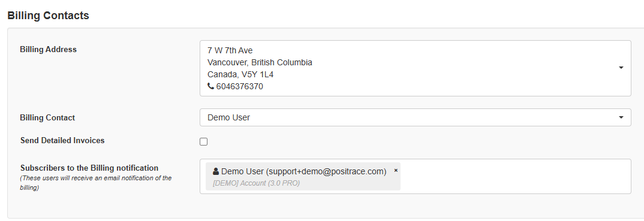Click Subscribers to the Billing notification label

click(89, 168)
